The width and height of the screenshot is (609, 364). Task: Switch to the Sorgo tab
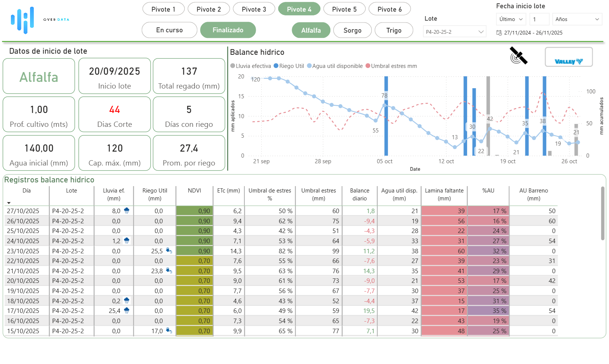(352, 30)
